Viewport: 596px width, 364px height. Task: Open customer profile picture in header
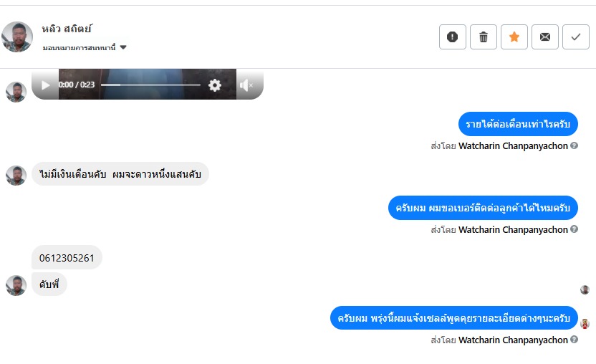click(17, 37)
